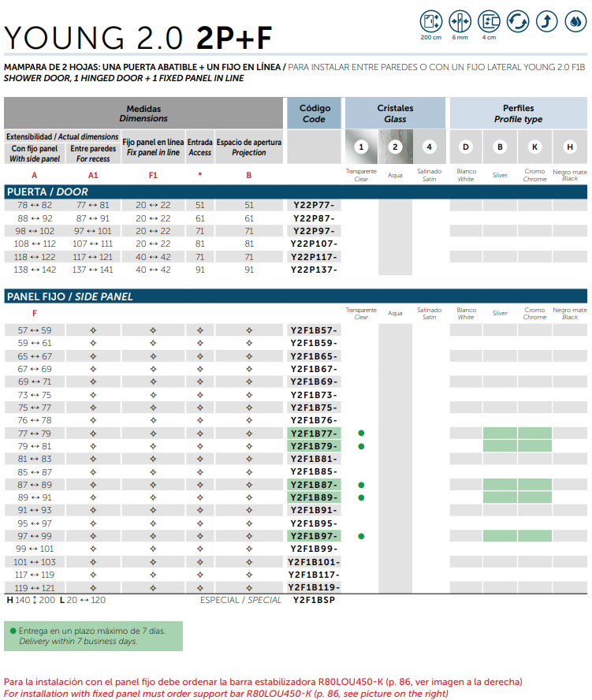Click door code Y22P137-
This screenshot has height=700, width=592.
click(314, 270)
